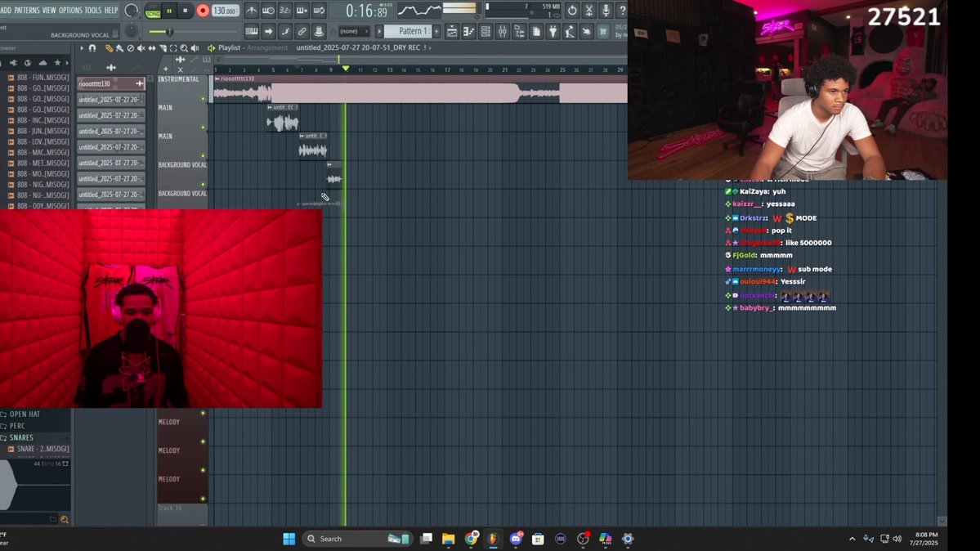Open the Channel rack from main toolbar
This screenshot has height=551, width=980.
point(486,31)
